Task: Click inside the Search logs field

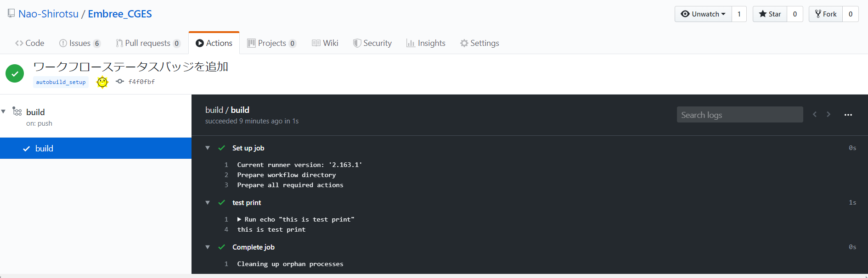Action: (740, 115)
